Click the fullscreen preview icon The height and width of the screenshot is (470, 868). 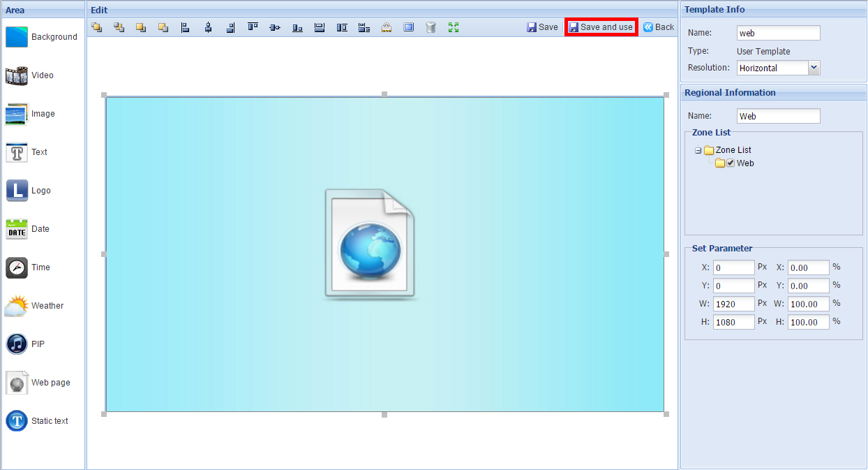(x=453, y=27)
